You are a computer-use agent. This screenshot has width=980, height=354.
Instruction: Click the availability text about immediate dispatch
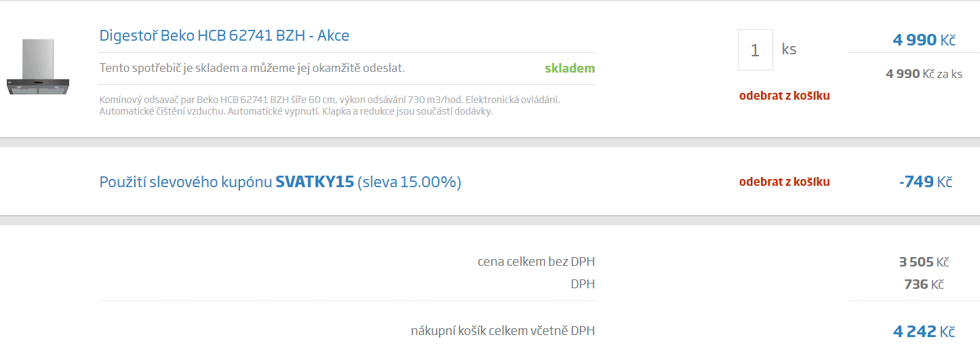pyautogui.click(x=252, y=68)
